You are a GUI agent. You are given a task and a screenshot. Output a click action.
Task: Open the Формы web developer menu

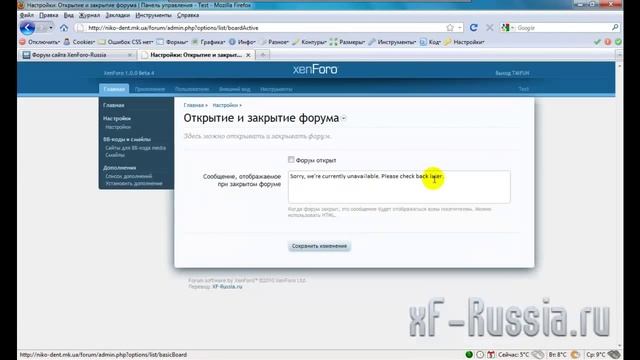click(172, 42)
